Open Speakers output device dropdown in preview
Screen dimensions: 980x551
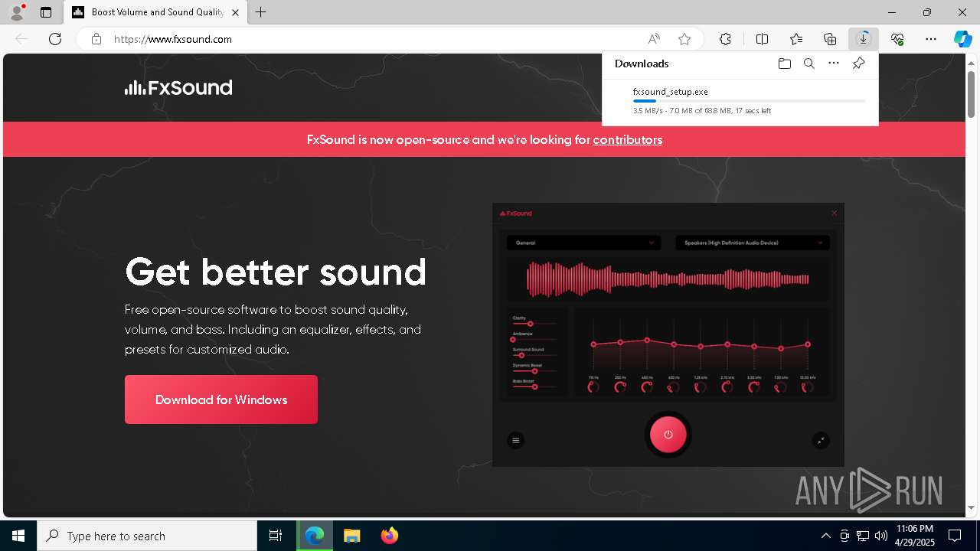752,243
